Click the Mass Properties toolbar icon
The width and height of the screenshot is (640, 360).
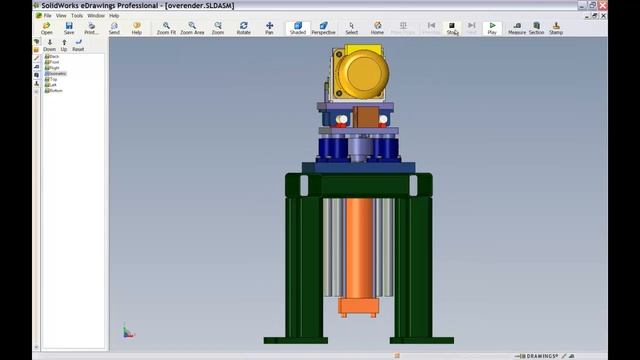coord(403,28)
